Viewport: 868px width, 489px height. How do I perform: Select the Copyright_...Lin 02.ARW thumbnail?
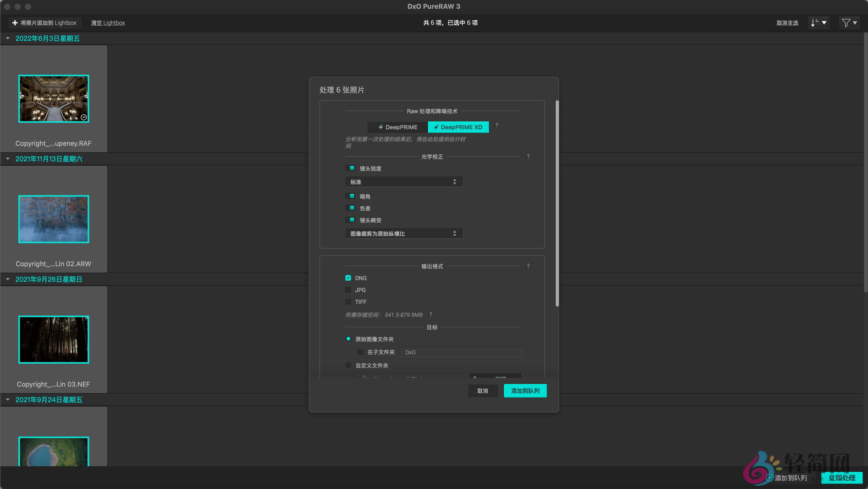point(54,219)
